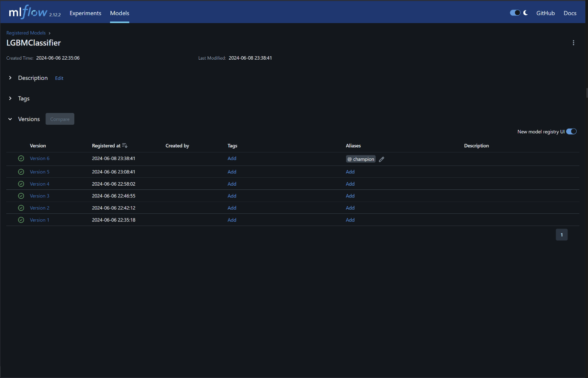Screen dimensions: 588x378
Task: Click timestamp 2024-06-06 22:46:55
Action: click(x=113, y=196)
